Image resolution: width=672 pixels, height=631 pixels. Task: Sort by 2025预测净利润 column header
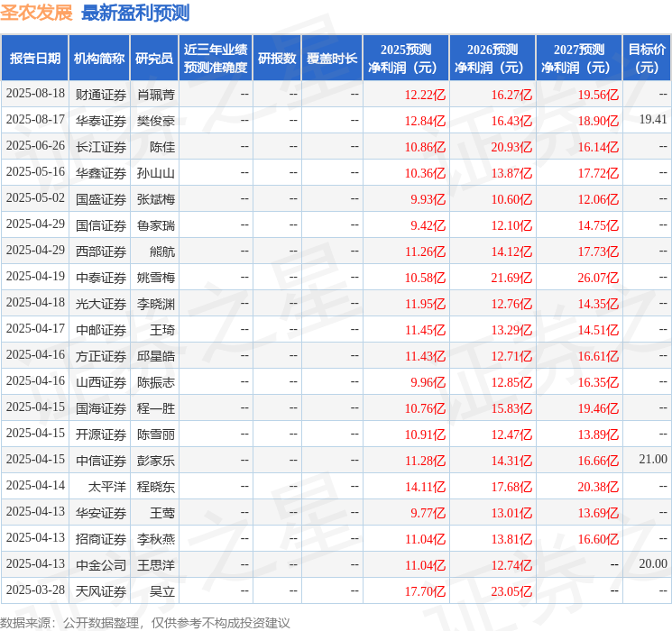[x=406, y=59]
